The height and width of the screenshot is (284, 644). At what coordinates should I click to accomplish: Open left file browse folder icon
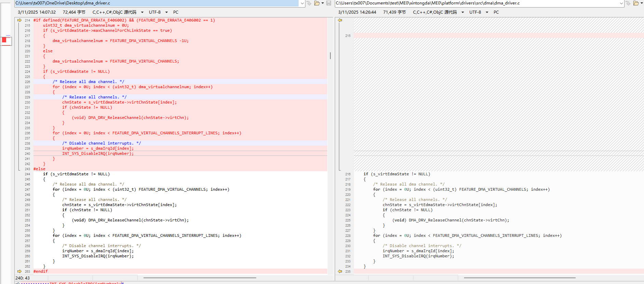click(317, 3)
